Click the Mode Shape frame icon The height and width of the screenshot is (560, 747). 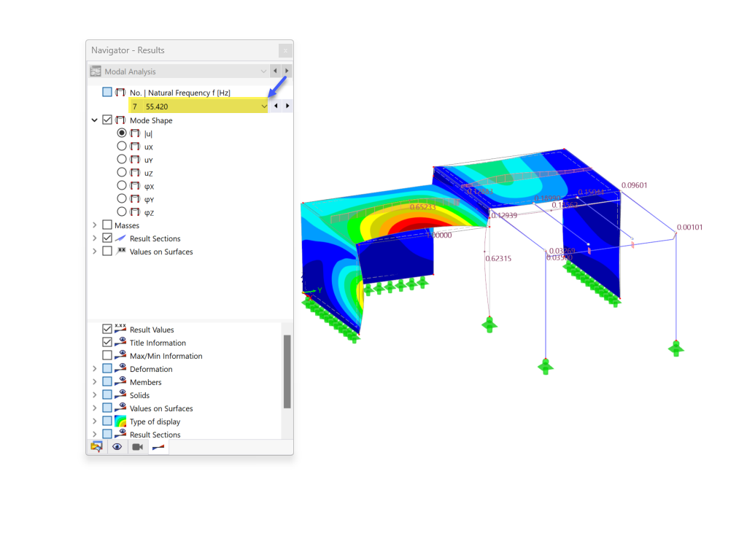[x=120, y=120]
